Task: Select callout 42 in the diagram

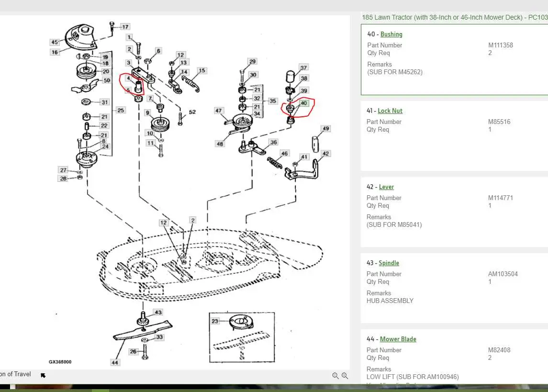Action: [326, 154]
